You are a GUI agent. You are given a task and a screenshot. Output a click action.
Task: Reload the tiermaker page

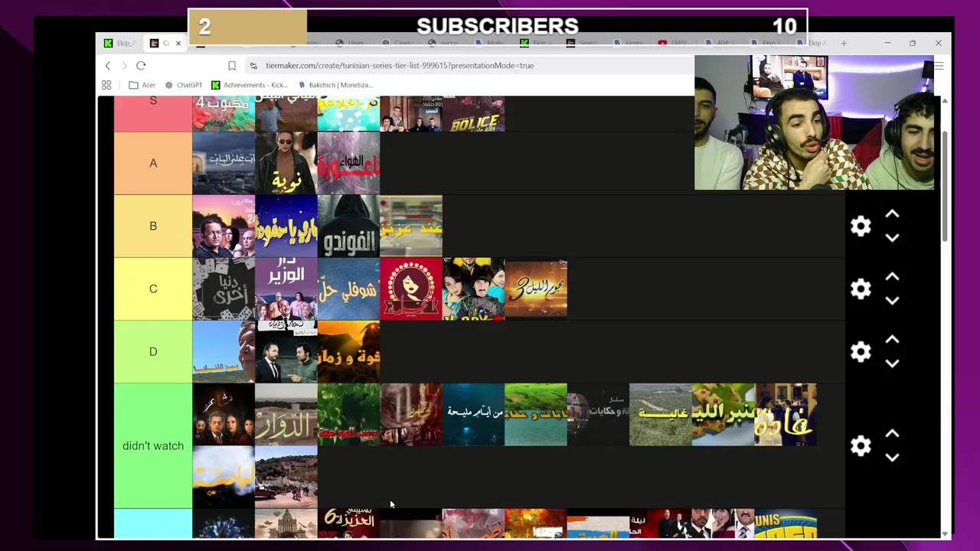[x=141, y=66]
